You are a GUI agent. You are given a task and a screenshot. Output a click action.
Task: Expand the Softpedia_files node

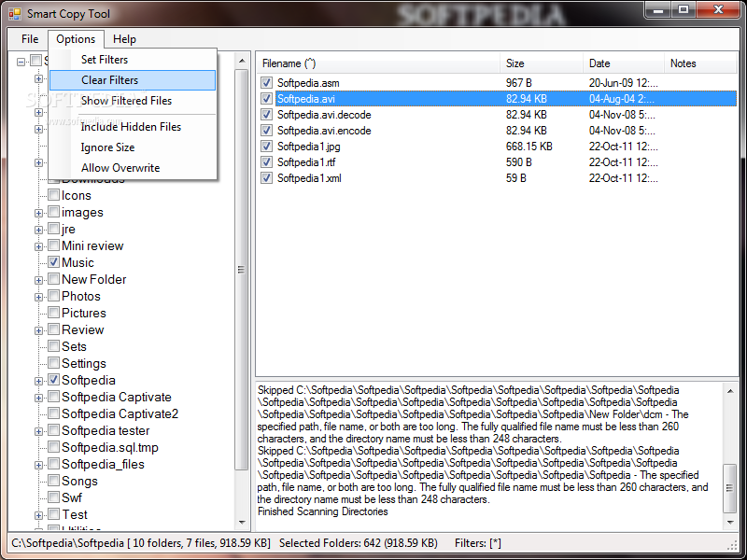[38, 465]
